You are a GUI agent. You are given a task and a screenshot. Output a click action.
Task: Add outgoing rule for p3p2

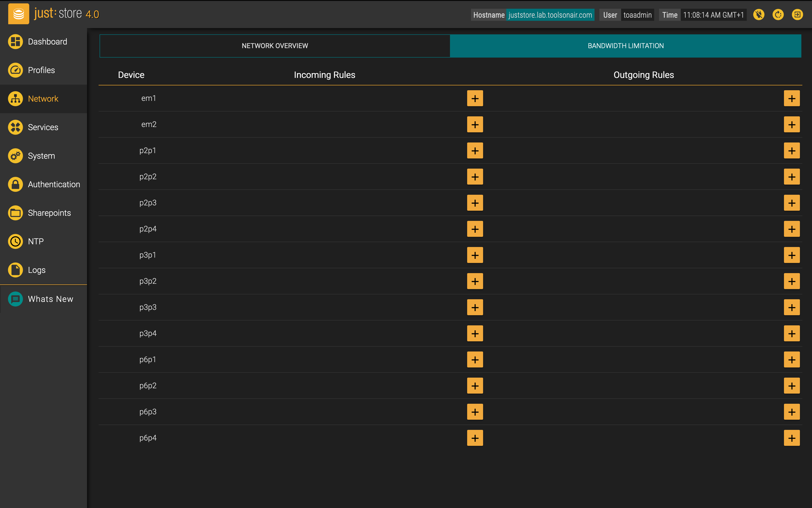pyautogui.click(x=791, y=281)
